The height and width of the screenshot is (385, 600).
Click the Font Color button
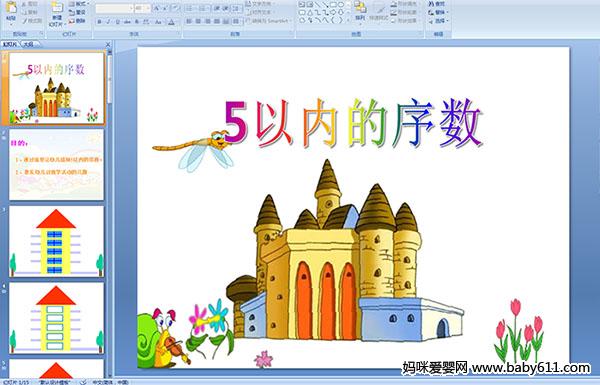(x=171, y=22)
